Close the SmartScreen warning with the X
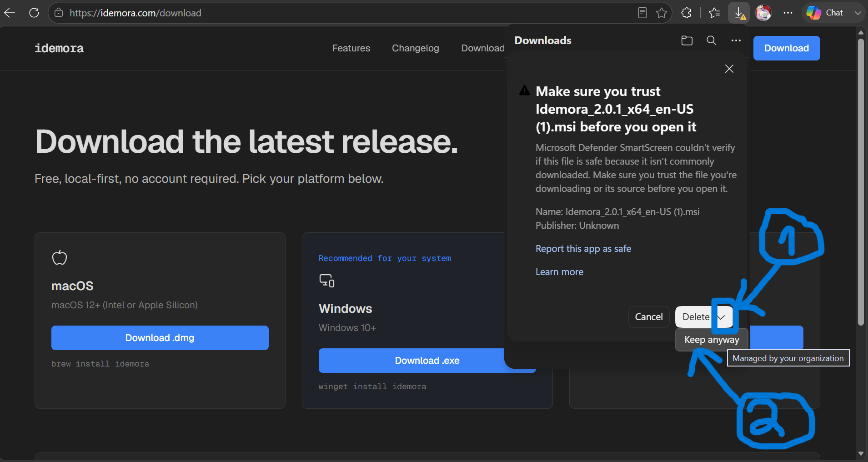This screenshot has width=868, height=462. (x=729, y=69)
